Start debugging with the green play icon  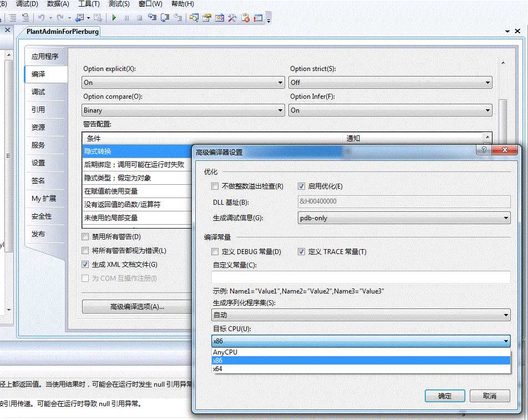114,18
